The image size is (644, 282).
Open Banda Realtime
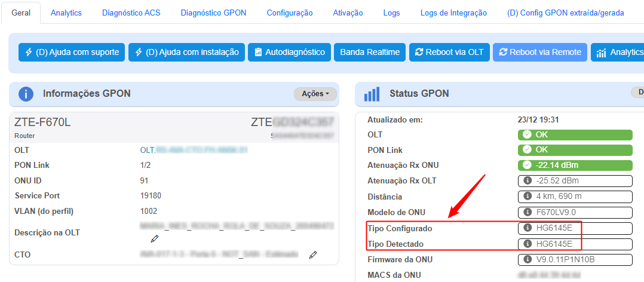tap(370, 52)
